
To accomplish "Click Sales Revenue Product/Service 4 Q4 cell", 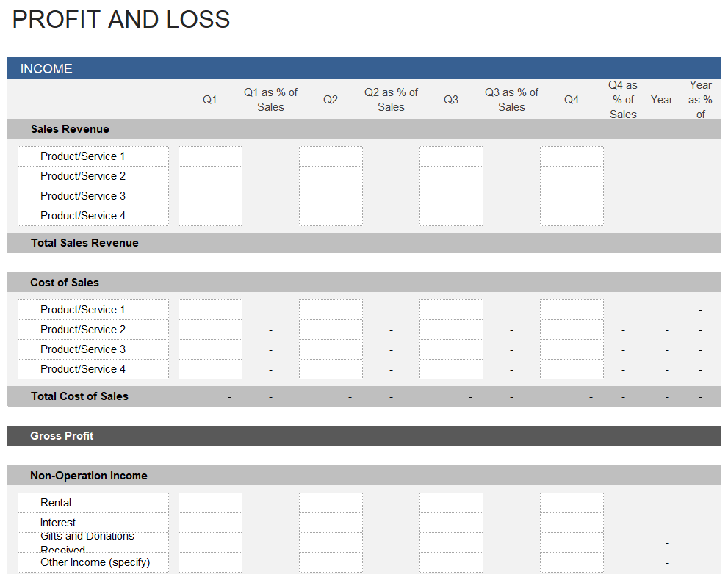I will pos(572,216).
